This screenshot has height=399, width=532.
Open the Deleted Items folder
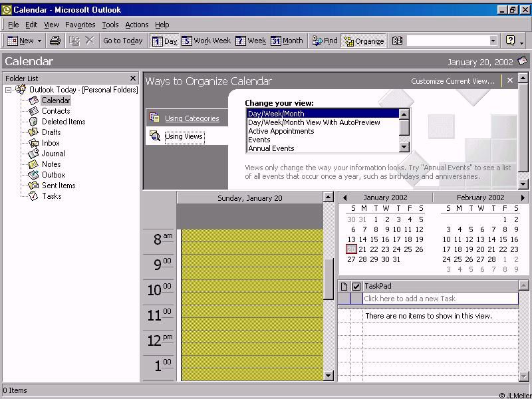(x=63, y=122)
